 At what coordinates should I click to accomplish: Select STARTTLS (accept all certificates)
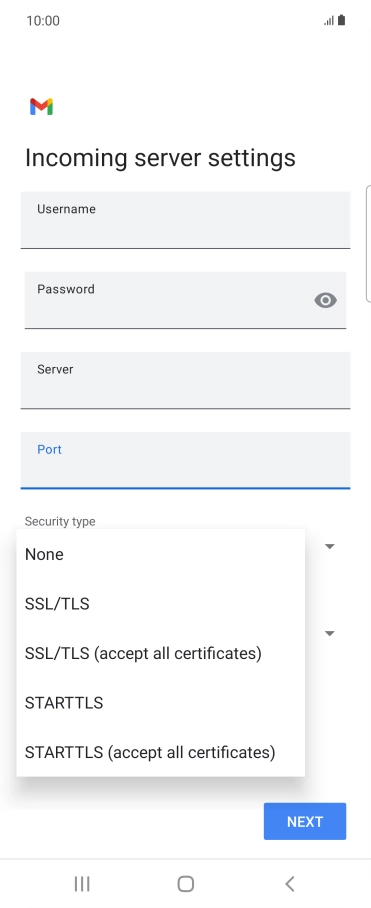tap(161, 752)
